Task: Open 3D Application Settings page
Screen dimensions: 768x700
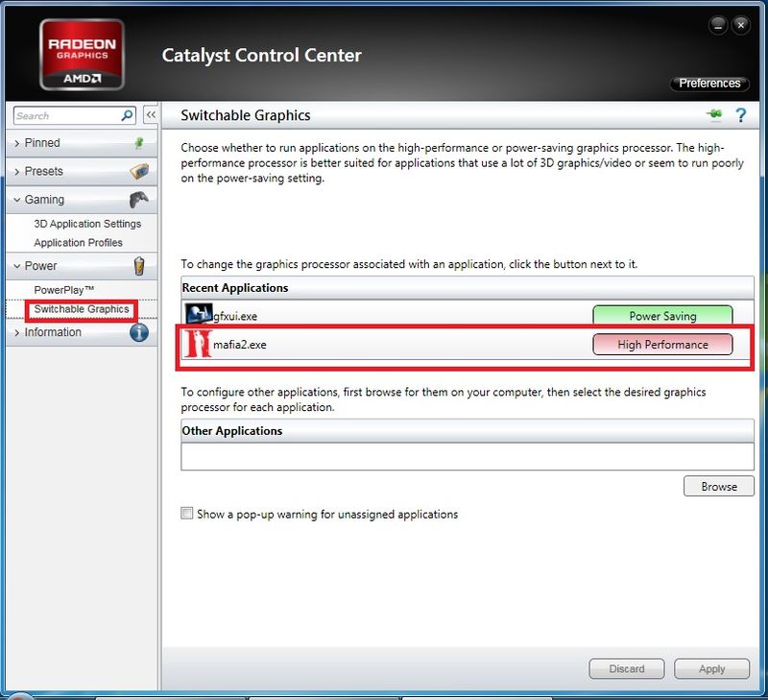Action: point(87,224)
